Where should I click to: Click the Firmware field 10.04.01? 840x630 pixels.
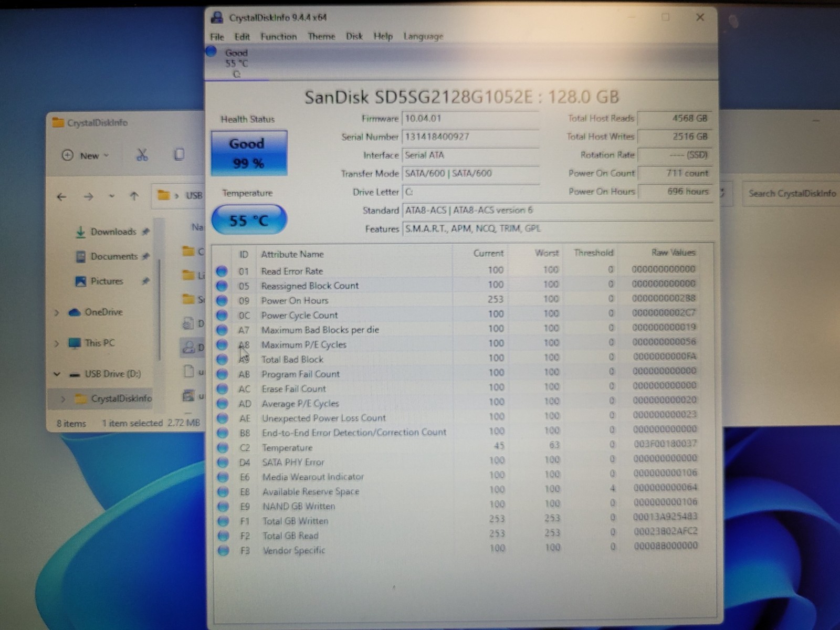coord(470,119)
